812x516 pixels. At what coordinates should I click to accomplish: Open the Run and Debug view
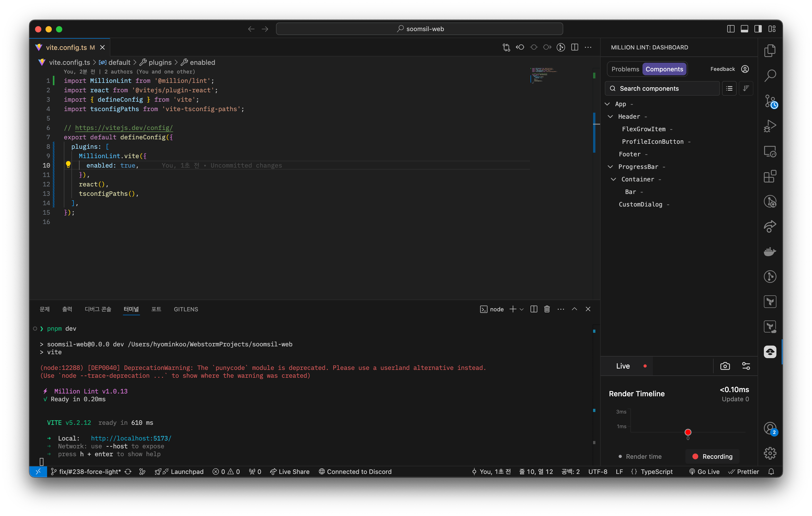coord(770,126)
